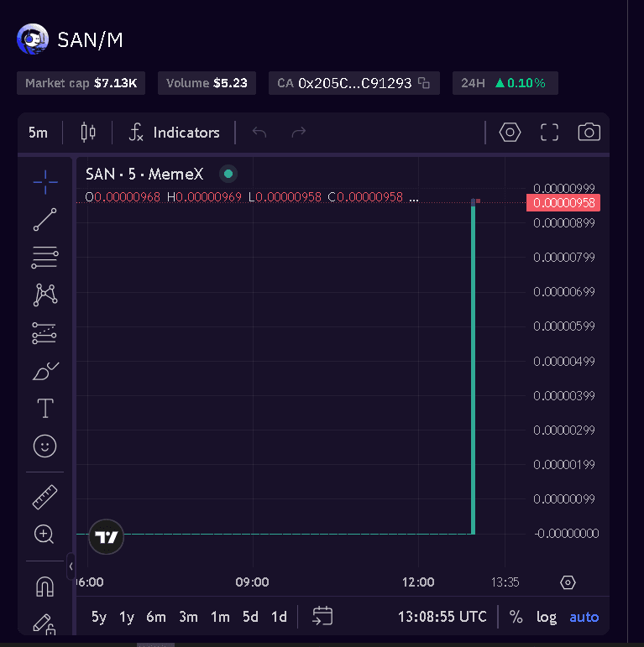644x647 pixels.
Task: Copy the contract address
Action: [x=424, y=83]
